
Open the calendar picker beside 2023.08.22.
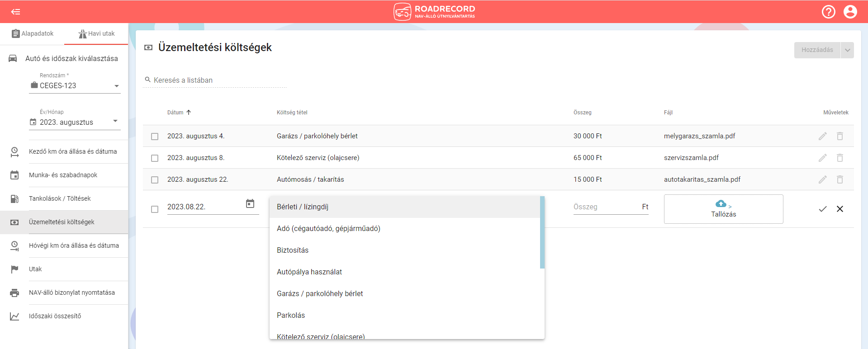pyautogui.click(x=250, y=203)
